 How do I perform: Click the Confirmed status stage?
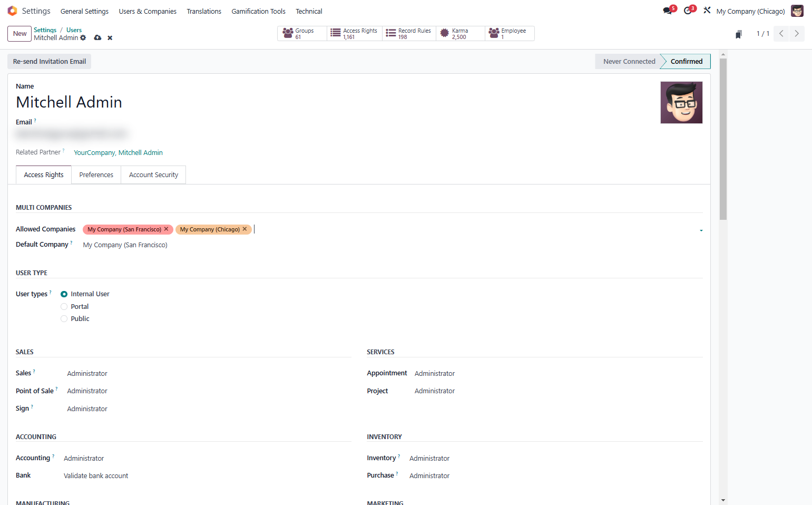click(x=686, y=62)
